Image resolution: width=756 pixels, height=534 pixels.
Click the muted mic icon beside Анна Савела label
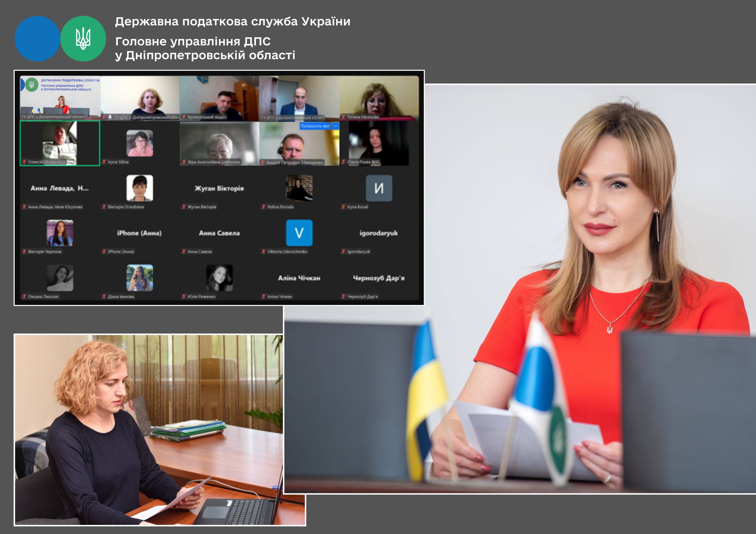(184, 251)
